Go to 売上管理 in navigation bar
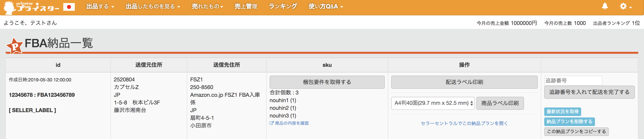This screenshot has width=644, height=139. (246, 7)
